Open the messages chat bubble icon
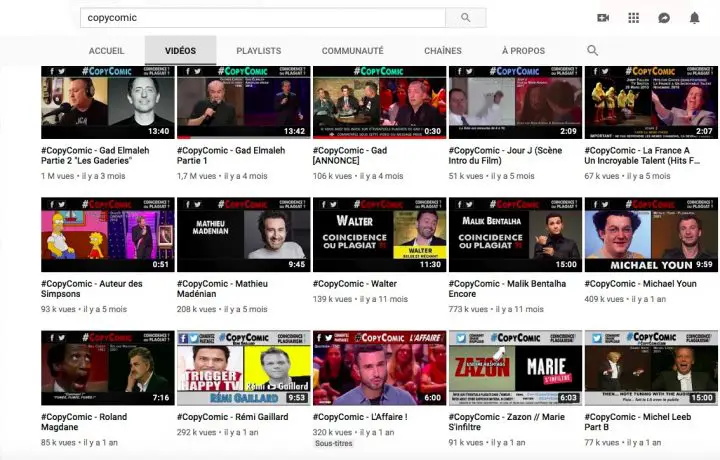The width and height of the screenshot is (720, 460). point(664,18)
